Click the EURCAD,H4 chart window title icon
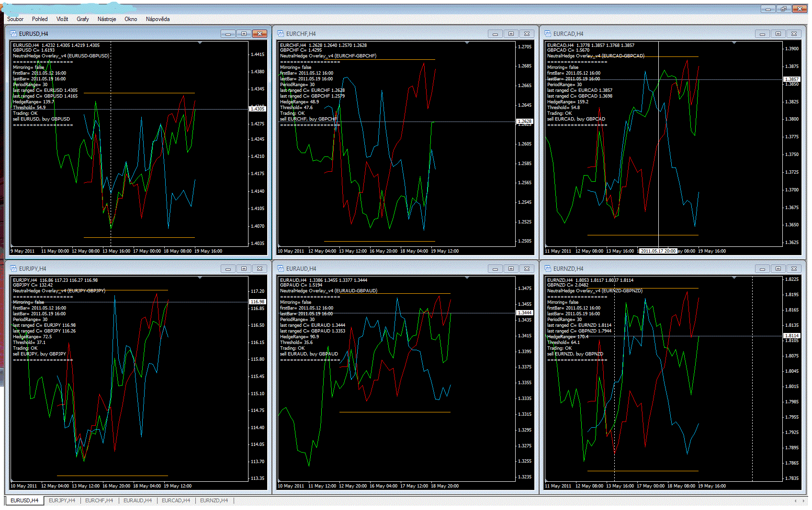This screenshot has width=812, height=510. coord(548,34)
